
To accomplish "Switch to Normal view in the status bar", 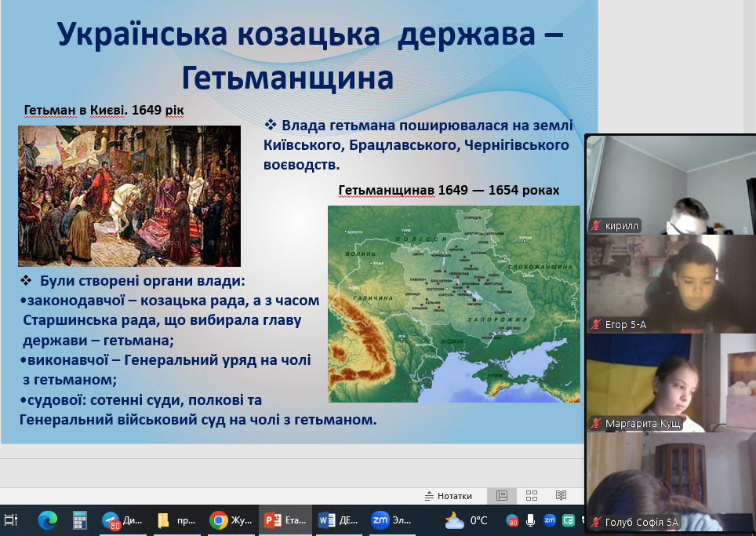I will tap(502, 495).
